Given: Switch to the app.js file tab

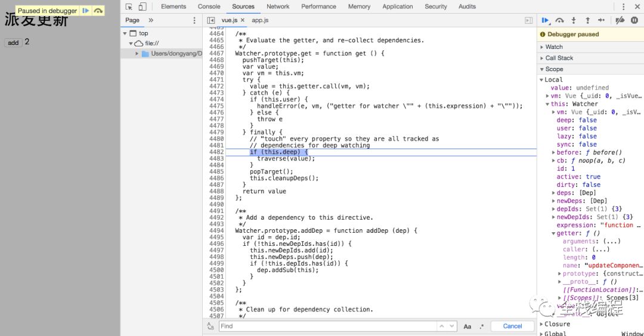Looking at the screenshot, I should point(260,20).
